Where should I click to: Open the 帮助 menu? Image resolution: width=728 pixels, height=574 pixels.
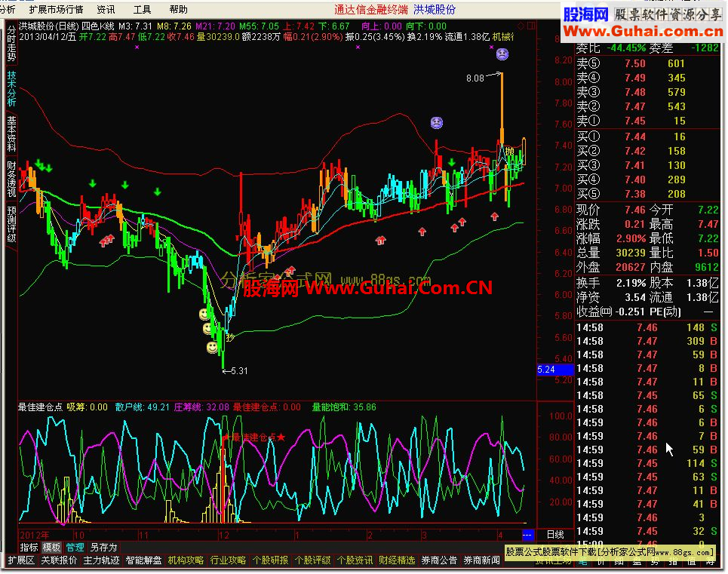pos(178,9)
